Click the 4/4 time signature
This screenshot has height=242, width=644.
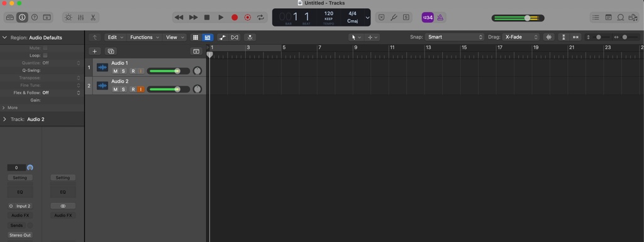click(x=352, y=14)
